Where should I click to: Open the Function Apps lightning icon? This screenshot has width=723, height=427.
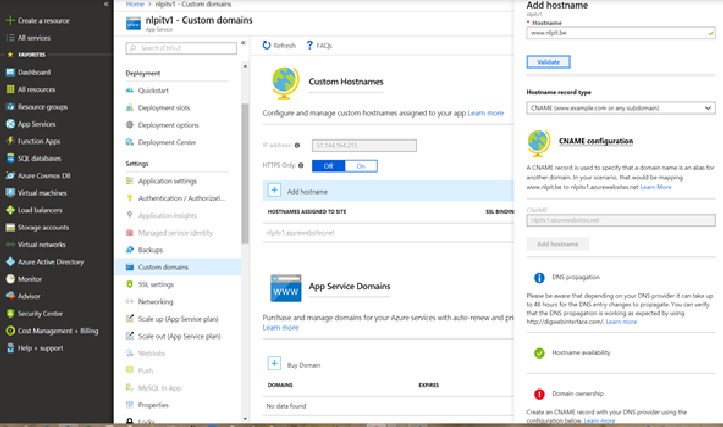tap(10, 141)
